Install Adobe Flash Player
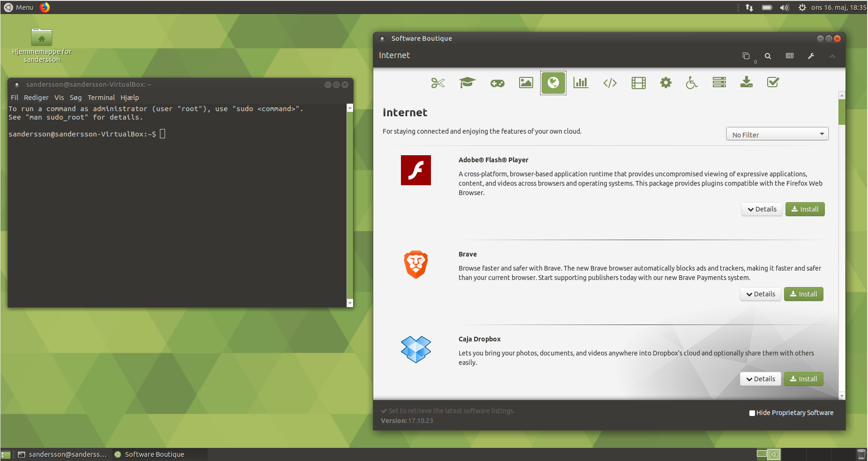 point(805,209)
